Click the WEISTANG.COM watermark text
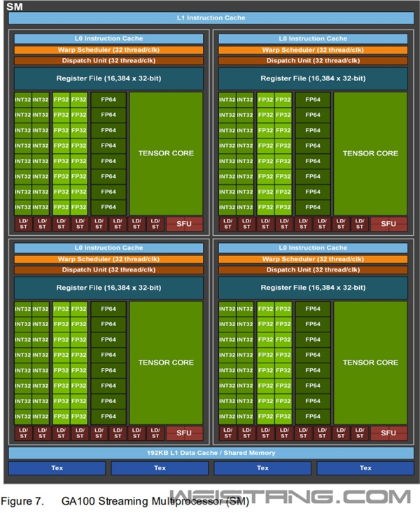This screenshot has width=420, height=513. point(290,496)
